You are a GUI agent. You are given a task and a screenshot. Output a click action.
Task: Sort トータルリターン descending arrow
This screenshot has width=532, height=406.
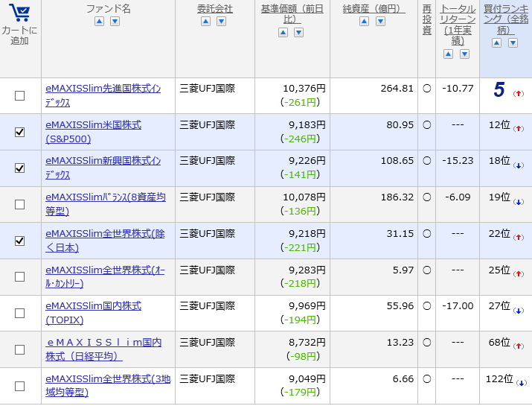(x=464, y=54)
